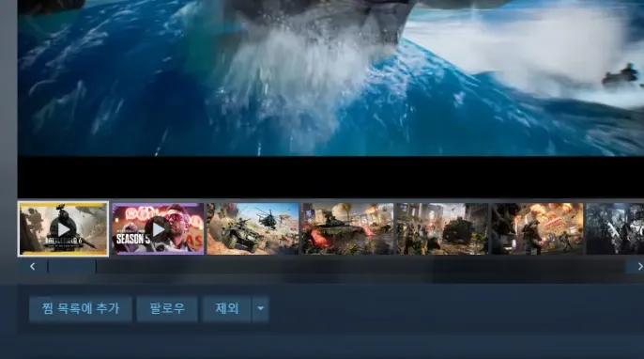Open the dark close-up soldiers screenshot
The height and width of the screenshot is (359, 644).
615,229
